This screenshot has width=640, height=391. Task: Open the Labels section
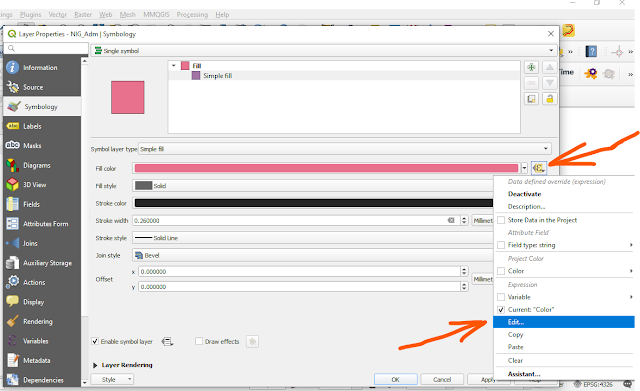tap(42, 126)
